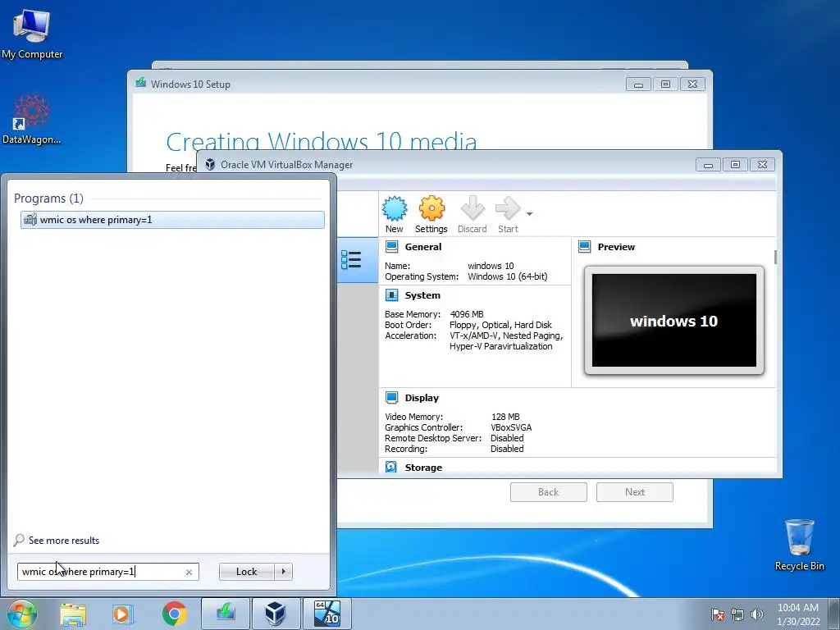The image size is (840, 630).
Task: Open Windows Media Player from taskbar
Action: (x=121, y=614)
